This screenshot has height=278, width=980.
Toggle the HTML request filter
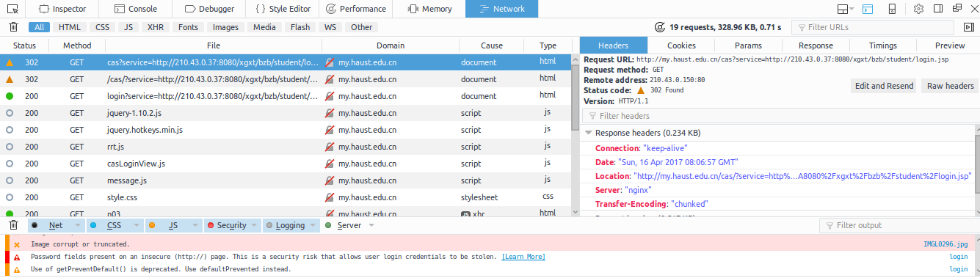70,27
